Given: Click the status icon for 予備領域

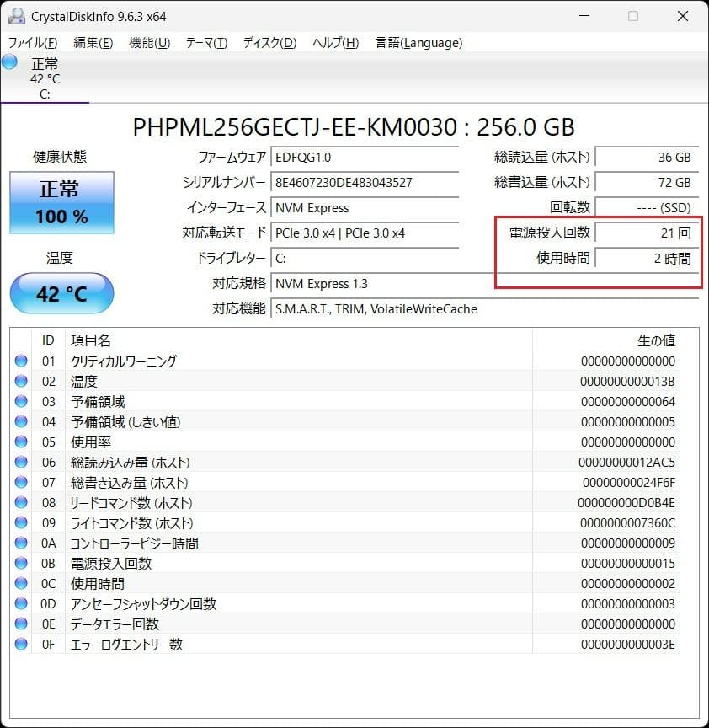Looking at the screenshot, I should (x=21, y=402).
